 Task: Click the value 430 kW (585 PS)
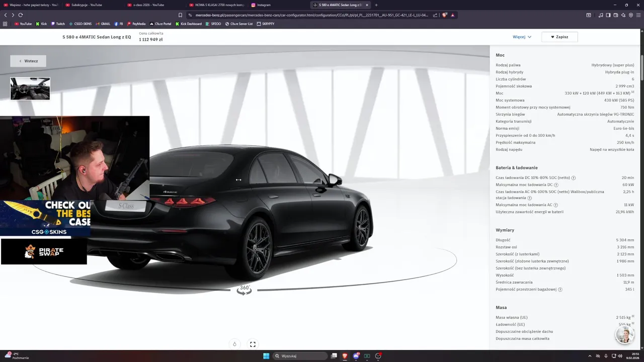pos(619,100)
